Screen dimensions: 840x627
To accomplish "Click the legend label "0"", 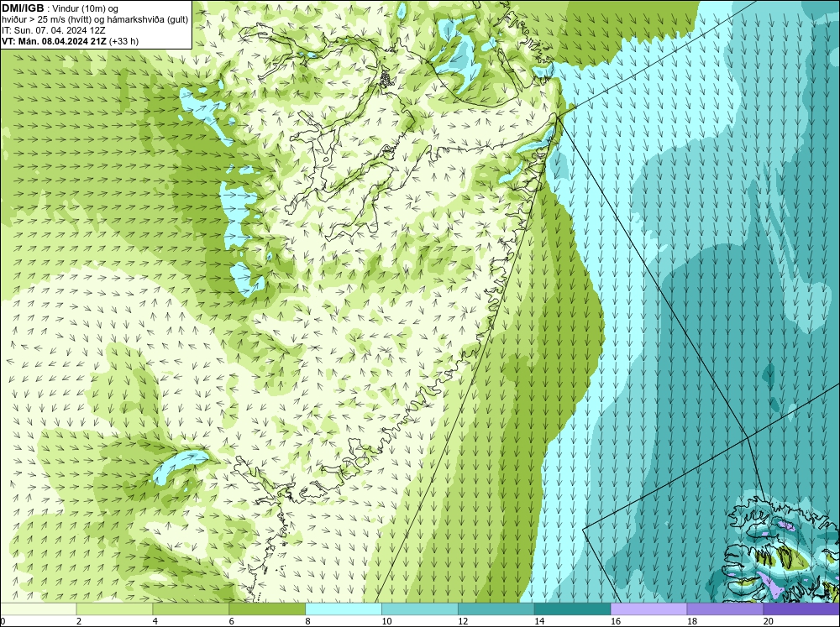I will [x=3, y=621].
